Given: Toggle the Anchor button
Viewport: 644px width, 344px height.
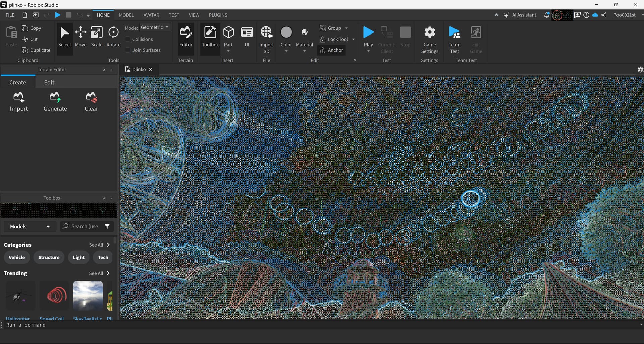Looking at the screenshot, I should click(x=331, y=50).
